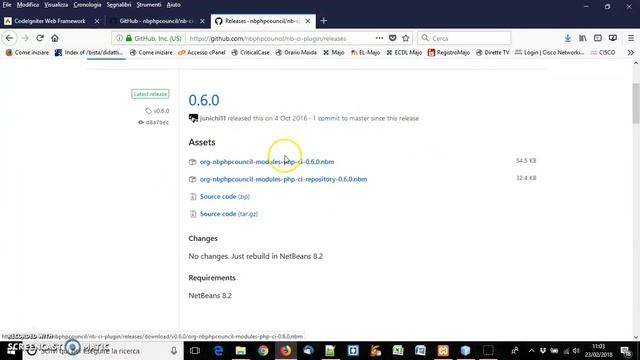Switch to the GitHub nbphpcouncil/nb-ci tab
640x360 pixels.
point(157,21)
